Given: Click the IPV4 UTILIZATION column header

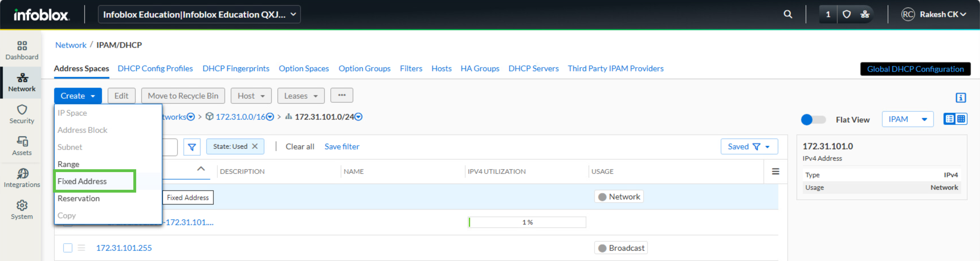Looking at the screenshot, I should click(497, 172).
